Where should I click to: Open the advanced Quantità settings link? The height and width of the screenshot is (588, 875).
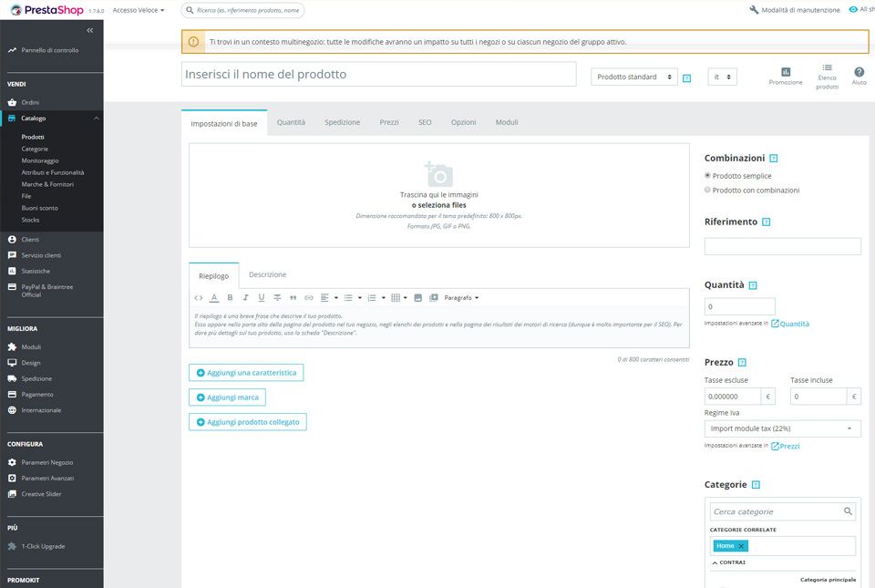point(790,324)
